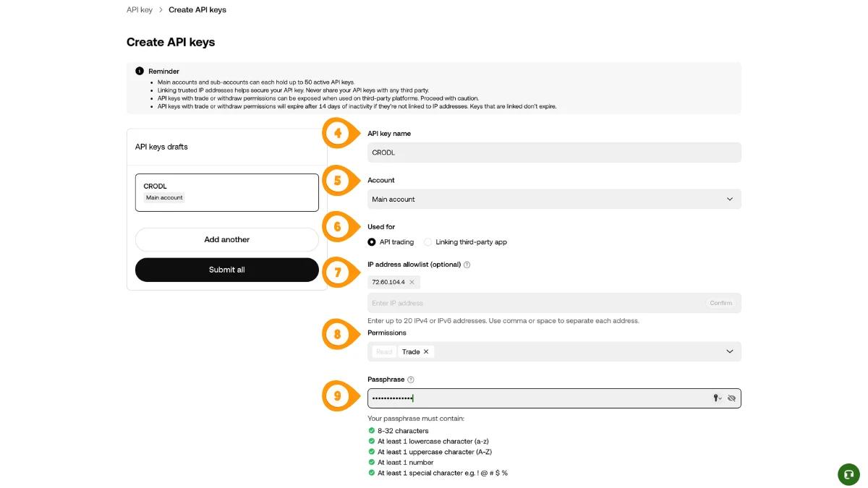Image resolution: width=868 pixels, height=488 pixels.
Task: Toggle passphrase visibility eye icon
Action: coord(731,398)
